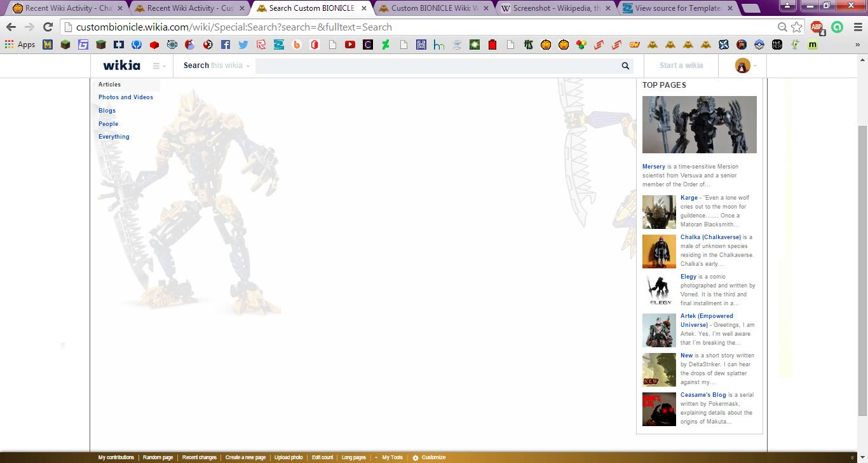
Task: Expand the Wikia hamburger menu dropdown
Action: [159, 66]
